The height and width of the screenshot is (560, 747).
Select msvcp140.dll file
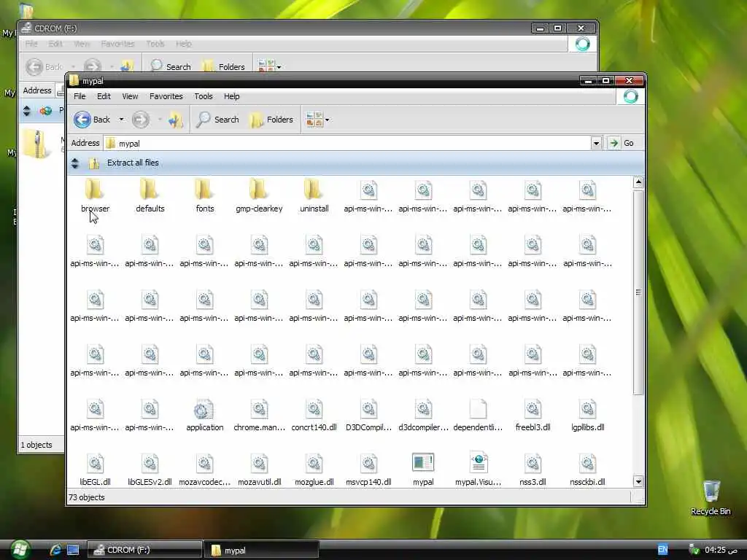(x=368, y=470)
